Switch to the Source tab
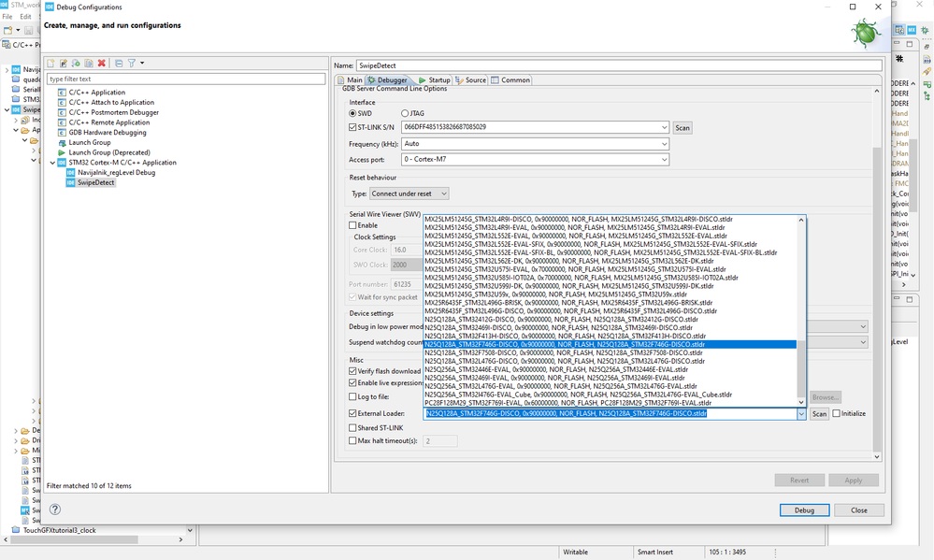Viewport: 934px width, 560px height. coord(470,79)
